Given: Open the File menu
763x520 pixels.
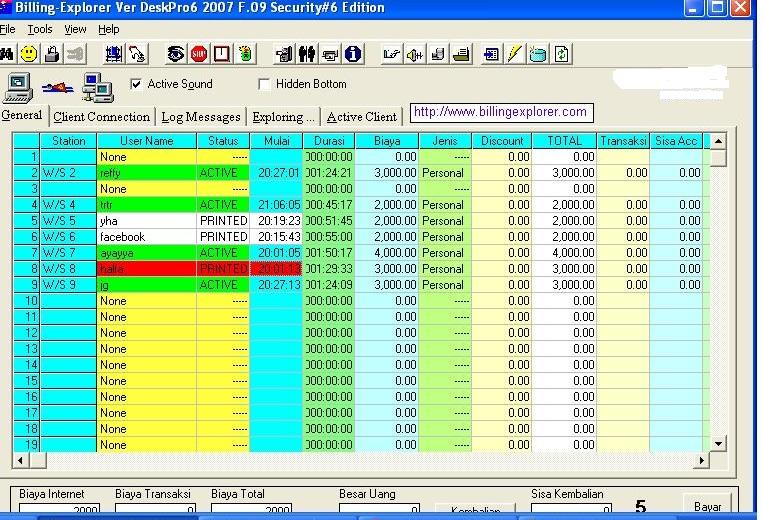Looking at the screenshot, I should pos(7,29).
